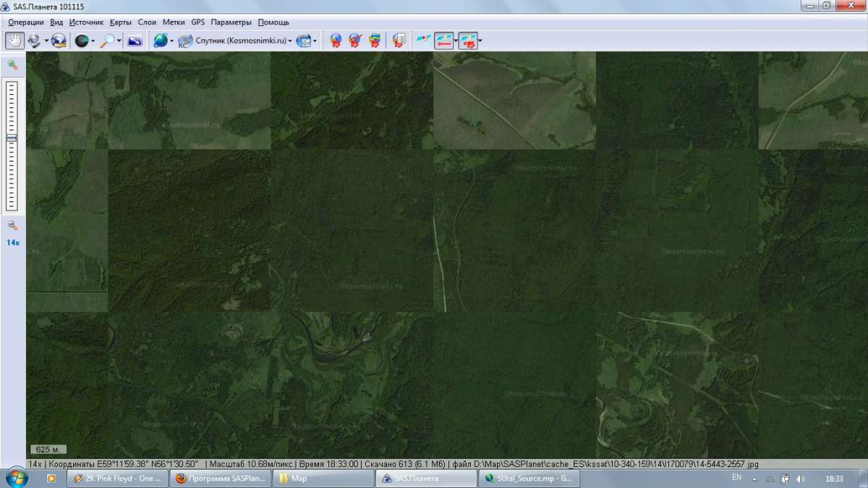868x488 pixels.
Task: Click the zoom in magnifier icon
Action: pos(12,64)
